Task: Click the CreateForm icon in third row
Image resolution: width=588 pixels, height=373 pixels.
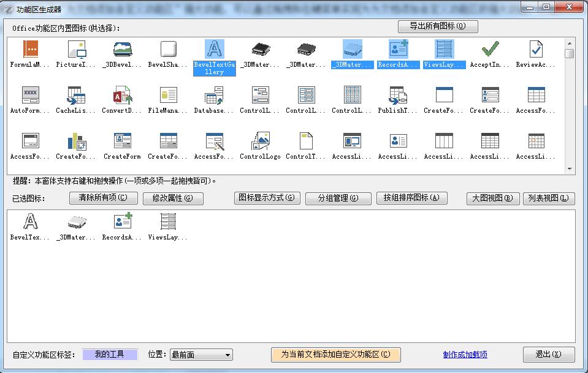Action: [x=122, y=142]
